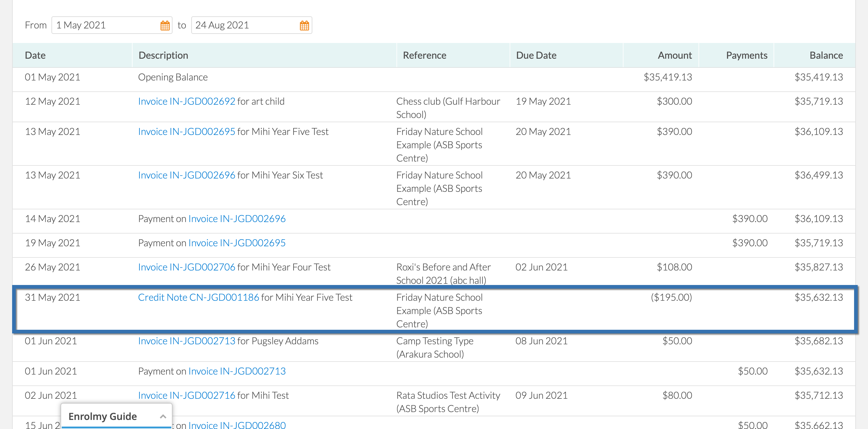Screen dimensions: 868x429
Task: Open Invoice IN-JGD002716 for Mihi Test
Action: point(187,396)
